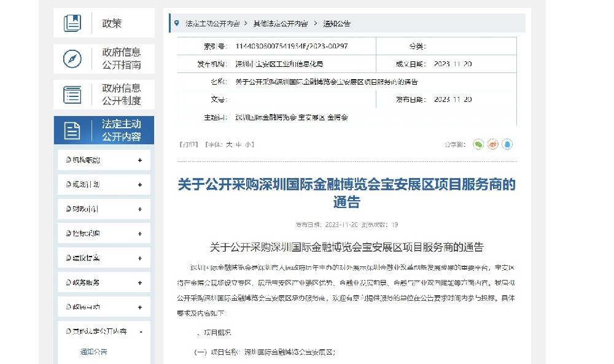
Task: Expand the 财政审计 section plus sign
Action: (140, 209)
